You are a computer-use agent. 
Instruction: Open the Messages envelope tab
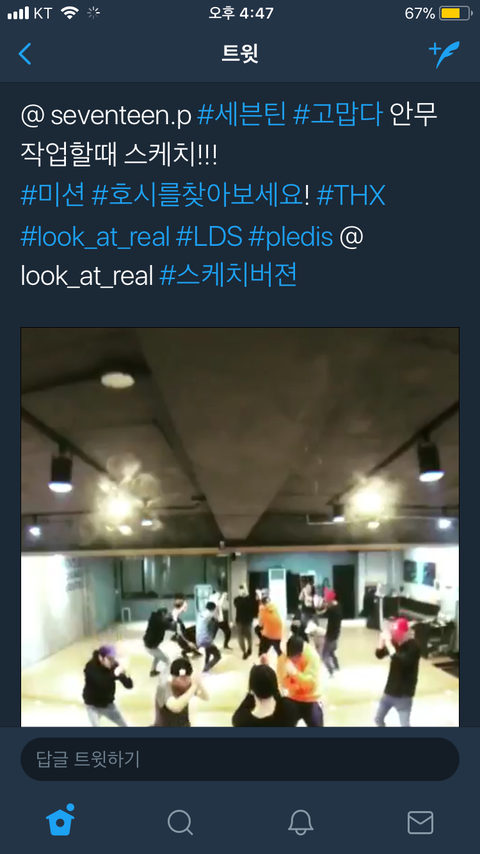420,822
